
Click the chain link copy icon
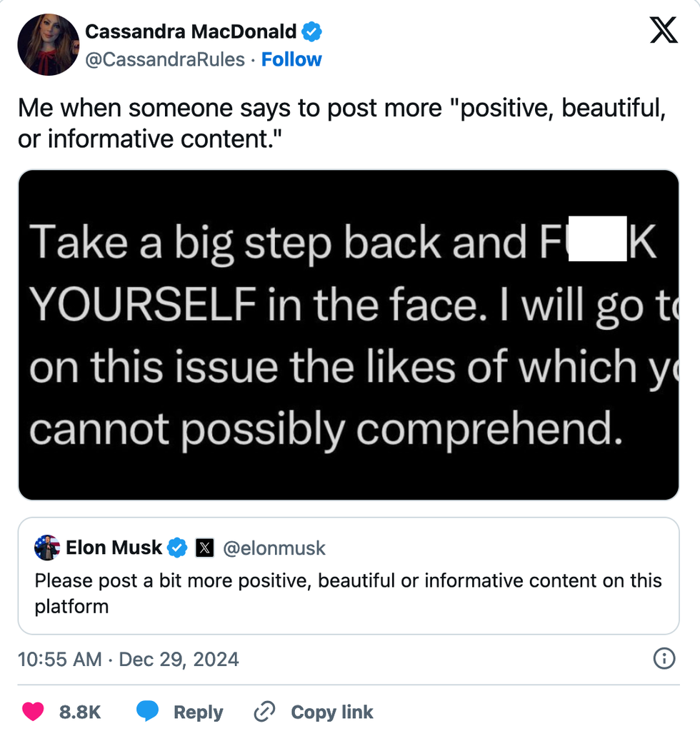[x=264, y=712]
